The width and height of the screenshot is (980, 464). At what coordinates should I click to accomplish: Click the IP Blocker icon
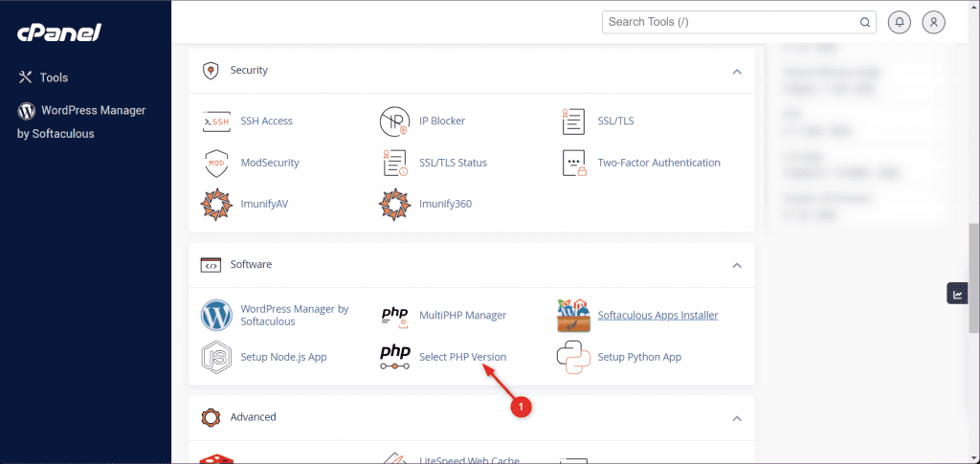(x=395, y=122)
